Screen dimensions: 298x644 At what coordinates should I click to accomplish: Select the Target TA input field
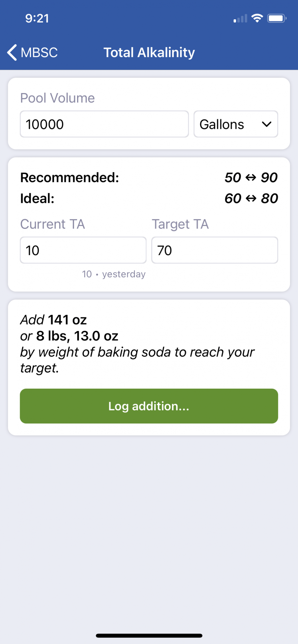[215, 250]
